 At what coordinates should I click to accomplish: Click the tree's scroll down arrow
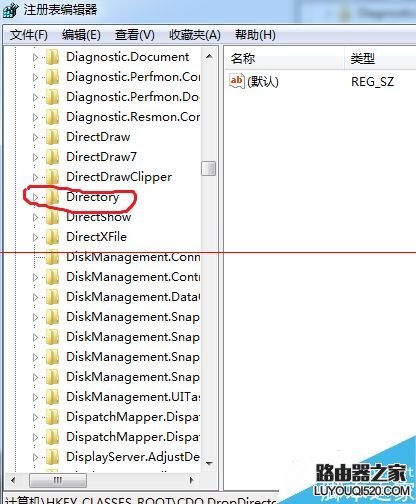(209, 463)
